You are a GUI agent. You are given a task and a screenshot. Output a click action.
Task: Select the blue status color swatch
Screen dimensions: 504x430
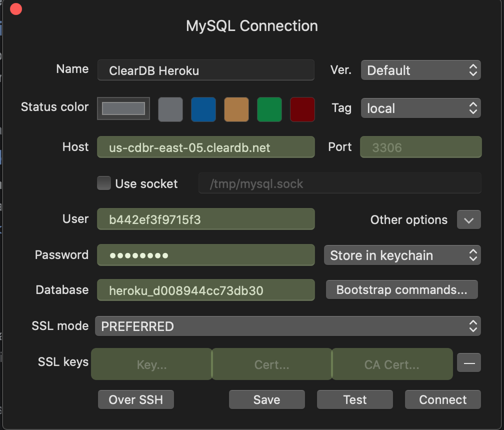tap(203, 109)
